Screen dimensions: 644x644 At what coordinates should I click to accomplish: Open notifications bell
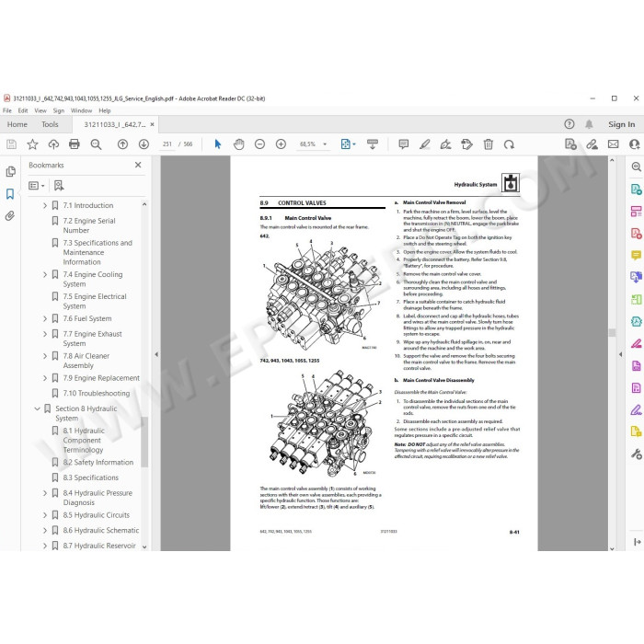589,124
